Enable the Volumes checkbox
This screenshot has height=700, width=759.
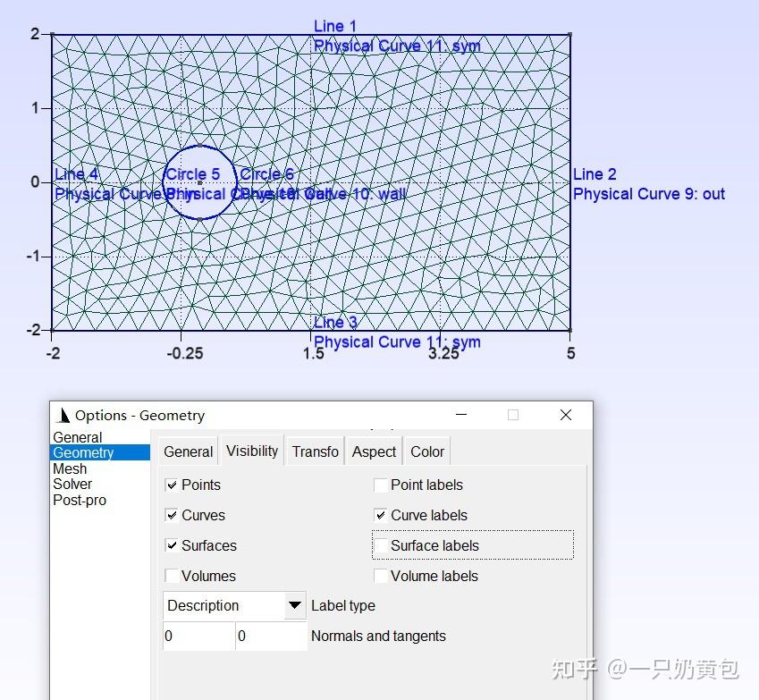pos(171,576)
